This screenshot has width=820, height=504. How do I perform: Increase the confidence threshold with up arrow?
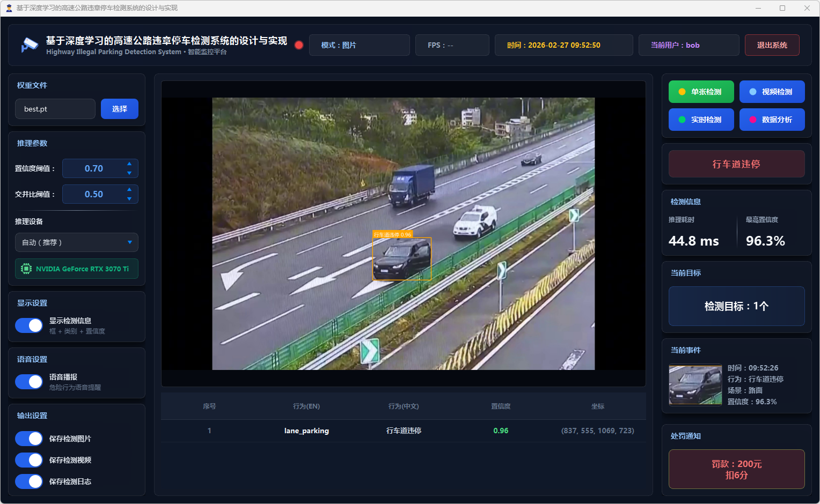129,164
